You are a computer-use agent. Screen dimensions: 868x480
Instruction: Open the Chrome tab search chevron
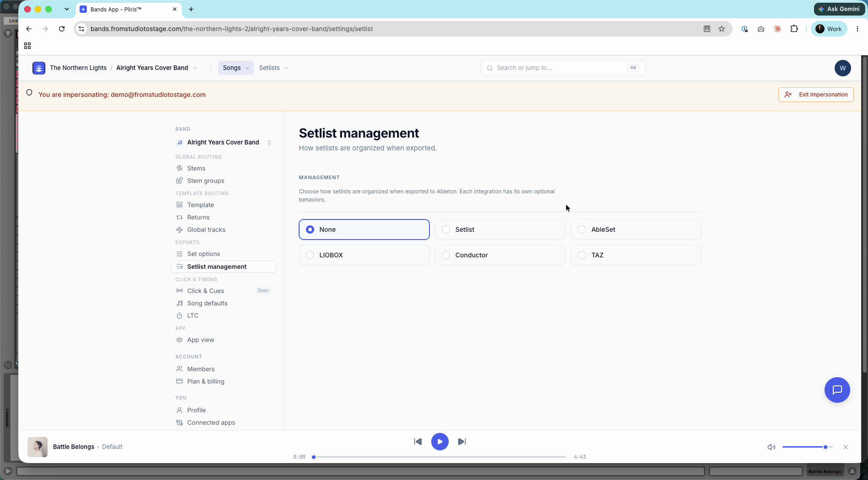coord(67,9)
